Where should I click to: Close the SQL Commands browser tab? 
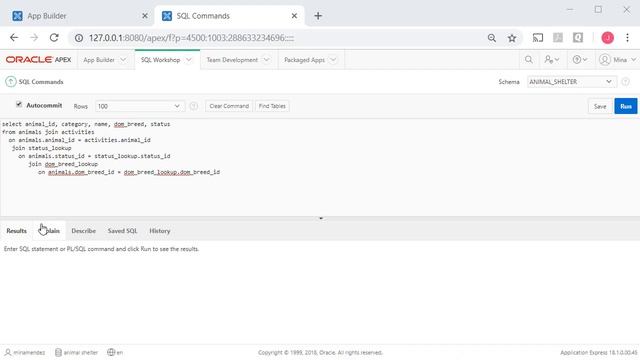pyautogui.click(x=294, y=16)
